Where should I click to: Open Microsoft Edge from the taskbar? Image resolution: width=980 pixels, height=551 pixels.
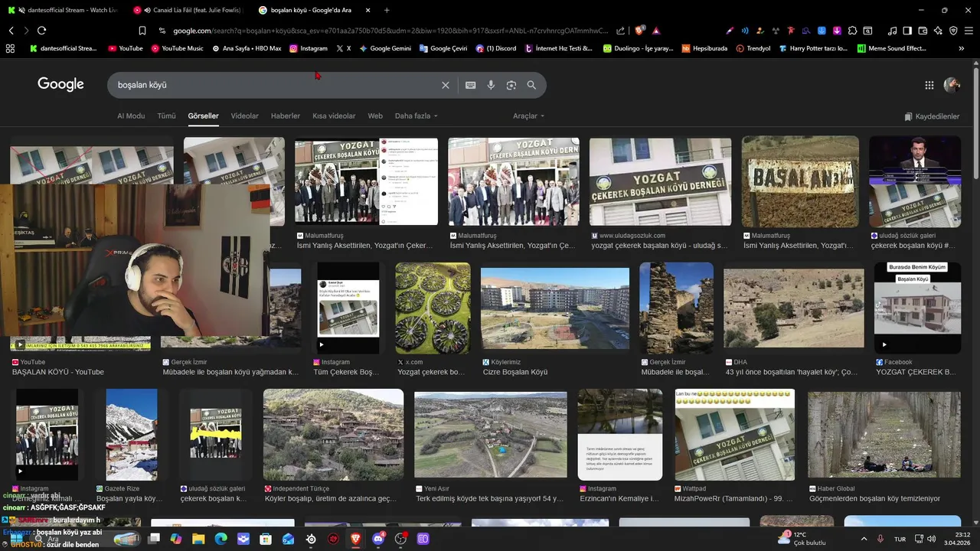pos(220,539)
